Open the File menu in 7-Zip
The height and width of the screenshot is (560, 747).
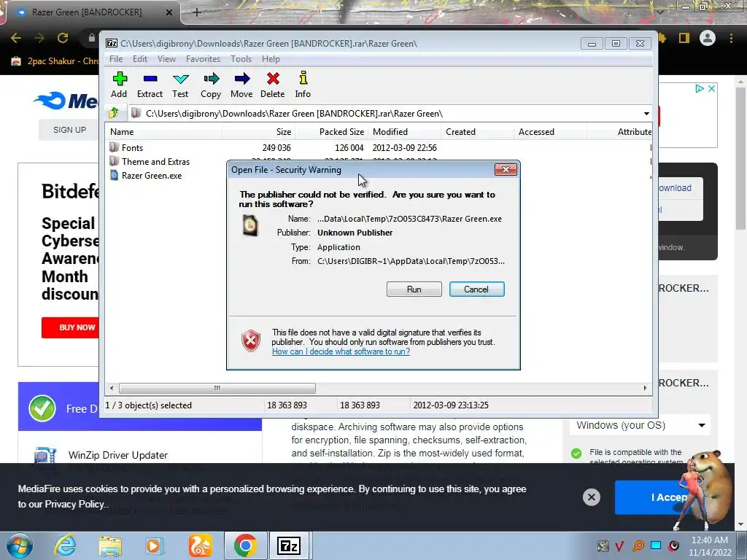(x=116, y=59)
